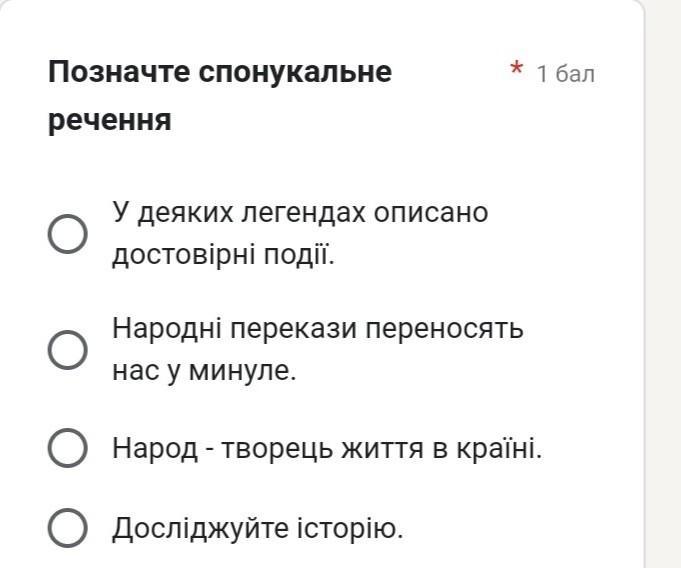Select radio button for 'У деяких легендах' option

tap(67, 234)
